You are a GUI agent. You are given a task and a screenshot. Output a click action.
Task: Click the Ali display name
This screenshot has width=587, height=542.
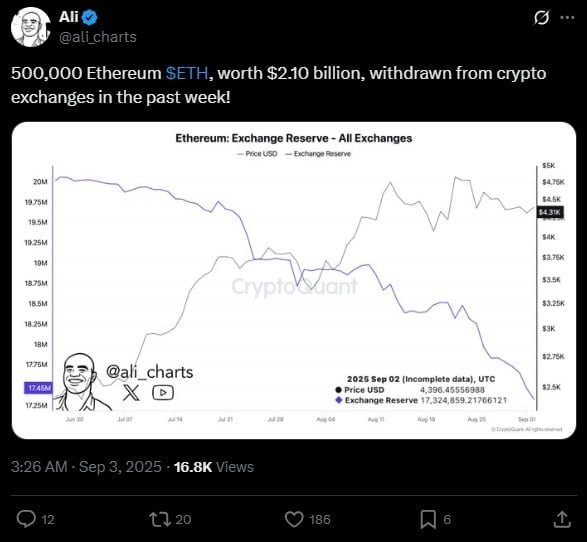tap(69, 17)
